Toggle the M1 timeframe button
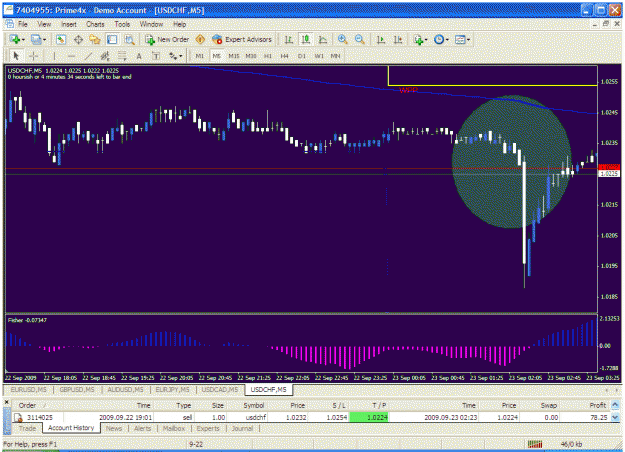The height and width of the screenshot is (452, 625). tap(199, 56)
